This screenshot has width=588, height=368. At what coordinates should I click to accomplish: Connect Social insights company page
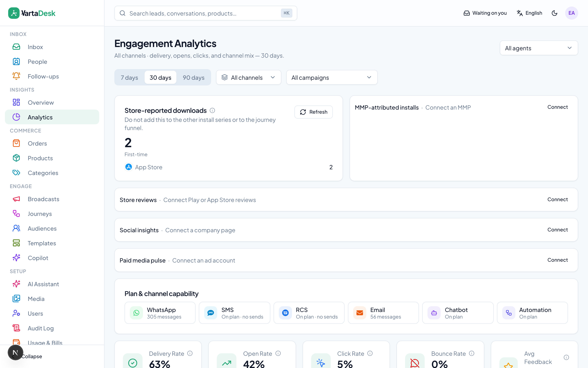pos(557,230)
